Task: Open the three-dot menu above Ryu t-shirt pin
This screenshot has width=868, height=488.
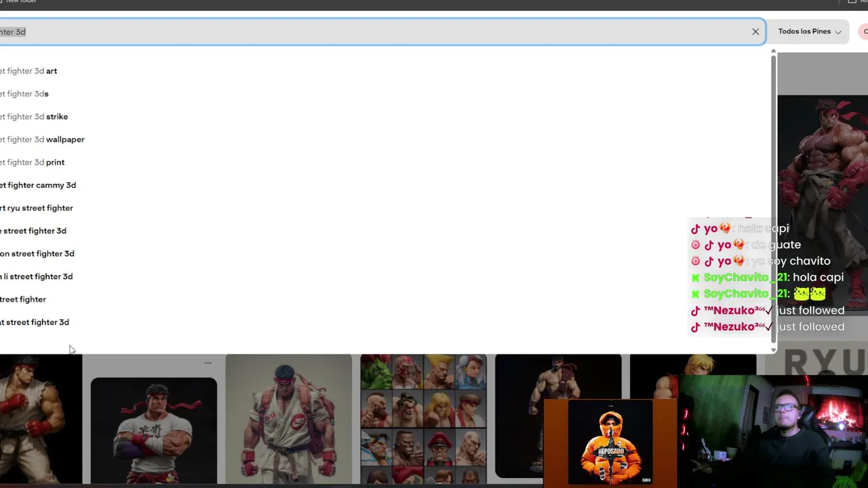Action: pos(208,363)
